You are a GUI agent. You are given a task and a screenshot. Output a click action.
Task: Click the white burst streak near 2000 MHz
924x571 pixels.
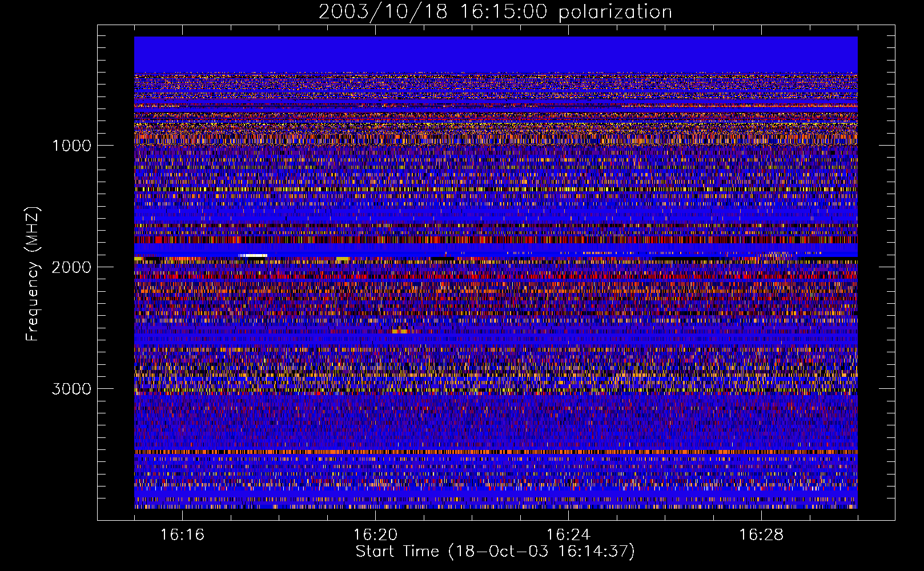coord(253,255)
